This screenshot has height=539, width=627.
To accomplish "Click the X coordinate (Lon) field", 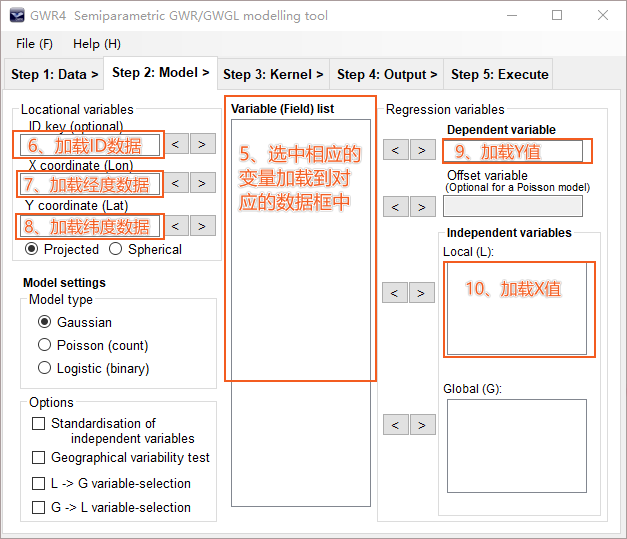I will coord(90,184).
